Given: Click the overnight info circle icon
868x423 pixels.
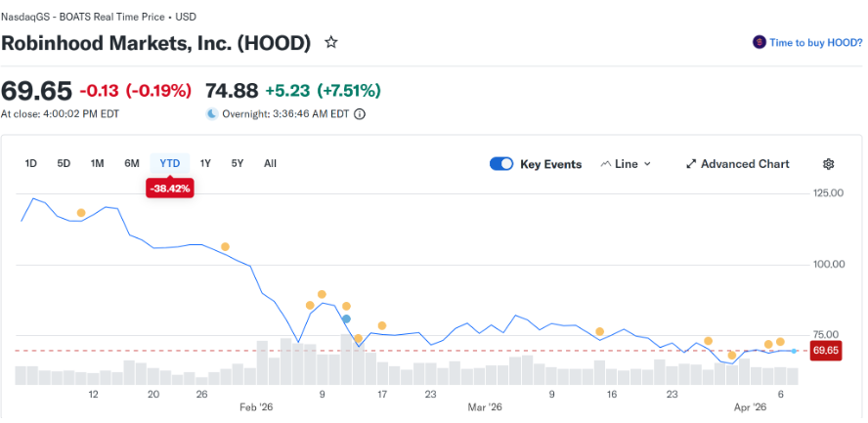Looking at the screenshot, I should tap(360, 113).
